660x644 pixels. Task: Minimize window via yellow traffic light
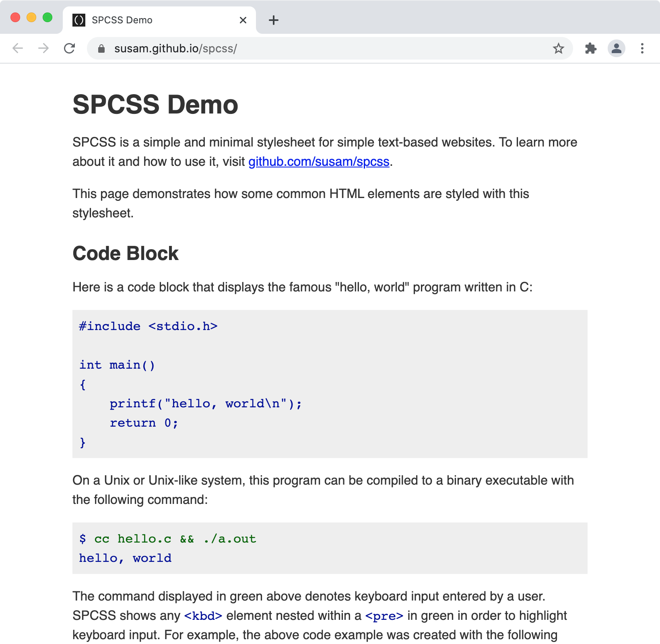31,18
